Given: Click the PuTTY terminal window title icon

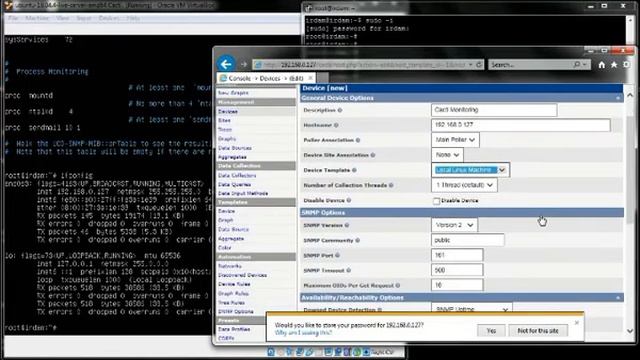Looking at the screenshot, I should [309, 7].
